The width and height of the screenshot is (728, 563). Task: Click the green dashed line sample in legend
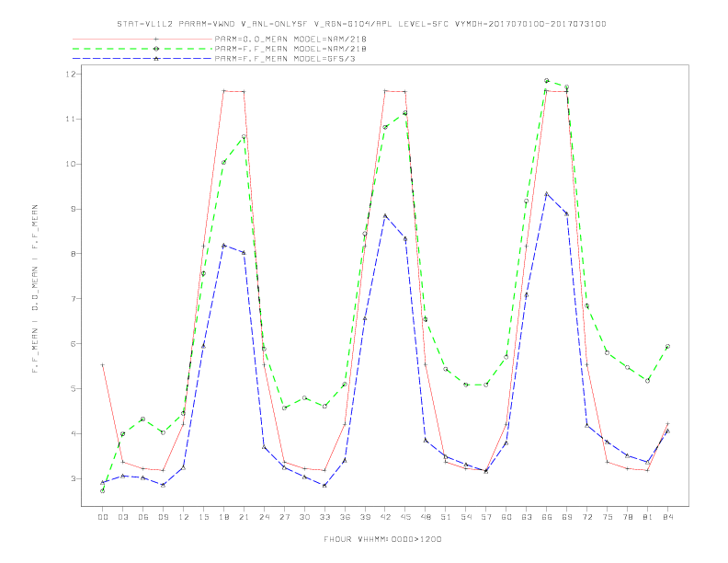[x=142, y=49]
